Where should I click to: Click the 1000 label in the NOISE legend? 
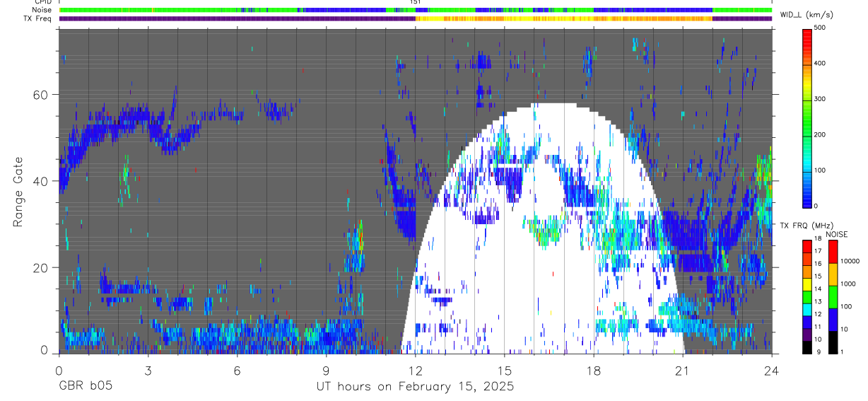[850, 284]
